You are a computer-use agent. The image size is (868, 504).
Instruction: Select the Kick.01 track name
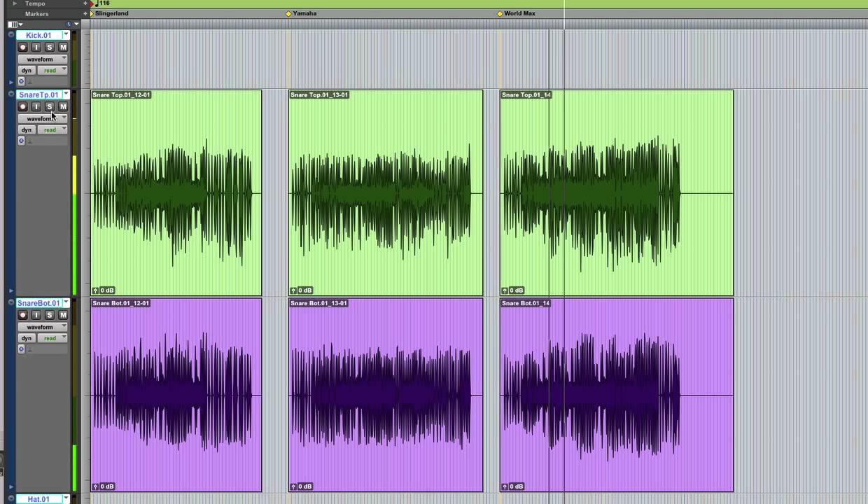click(38, 35)
